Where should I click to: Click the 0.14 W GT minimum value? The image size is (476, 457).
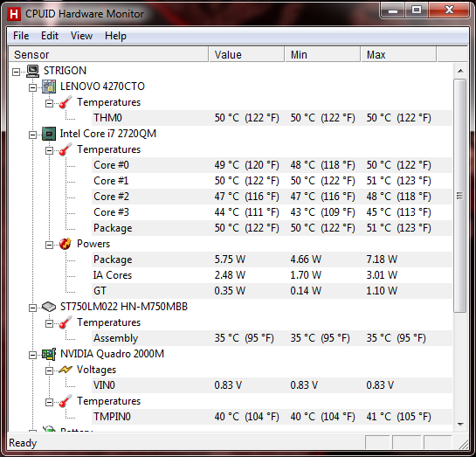click(306, 291)
